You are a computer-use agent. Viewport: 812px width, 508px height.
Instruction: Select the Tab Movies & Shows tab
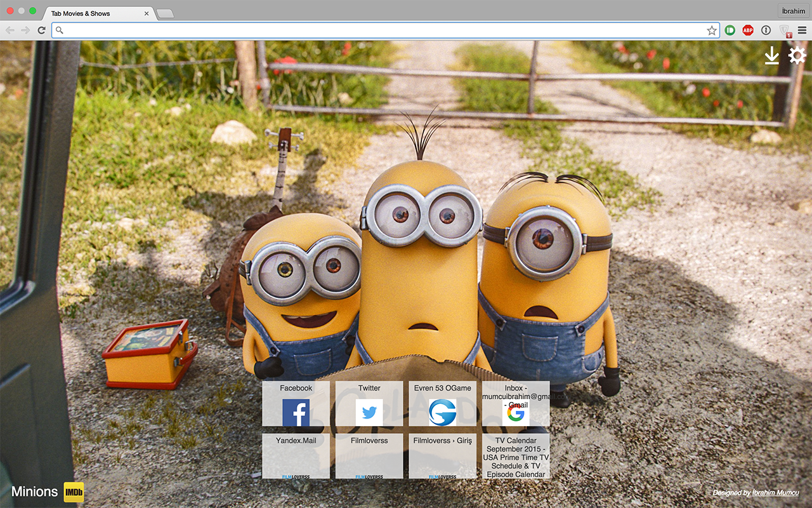pos(98,13)
